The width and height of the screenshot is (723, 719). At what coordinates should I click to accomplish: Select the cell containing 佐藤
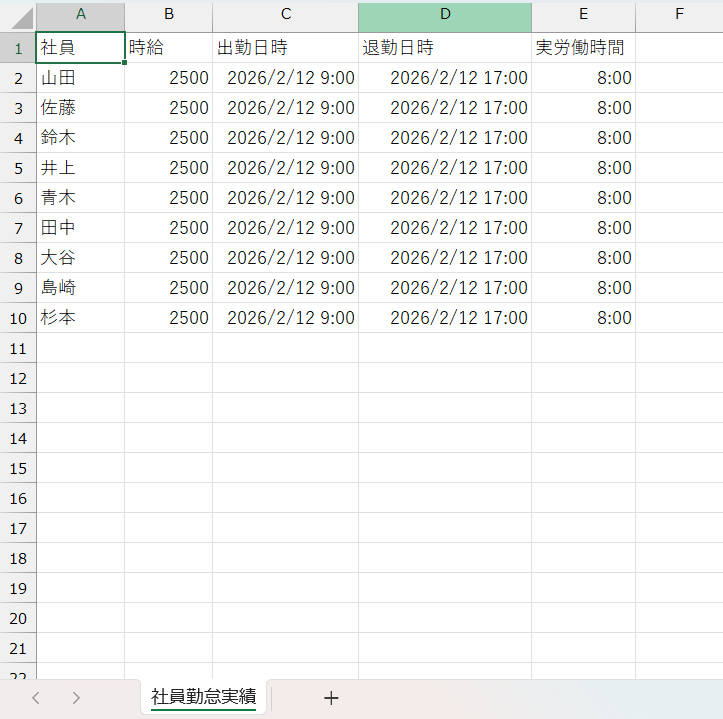tap(80, 108)
